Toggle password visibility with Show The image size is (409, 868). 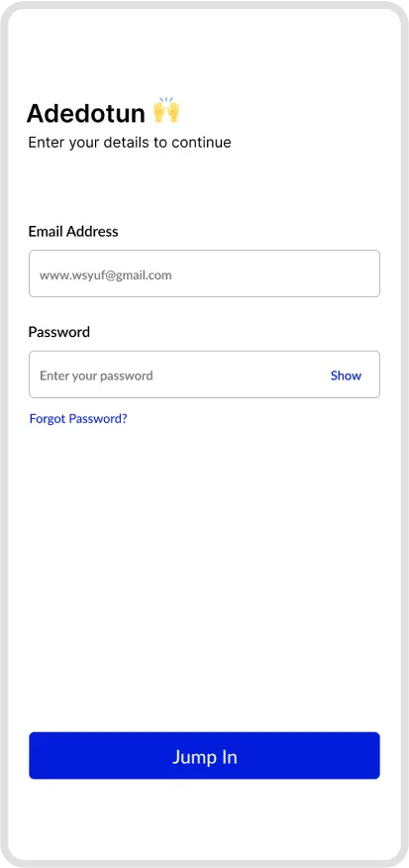tap(346, 376)
